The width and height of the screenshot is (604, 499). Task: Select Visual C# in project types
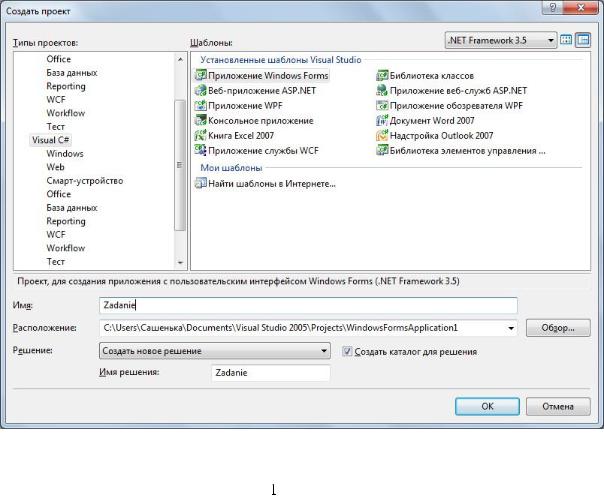(x=50, y=140)
